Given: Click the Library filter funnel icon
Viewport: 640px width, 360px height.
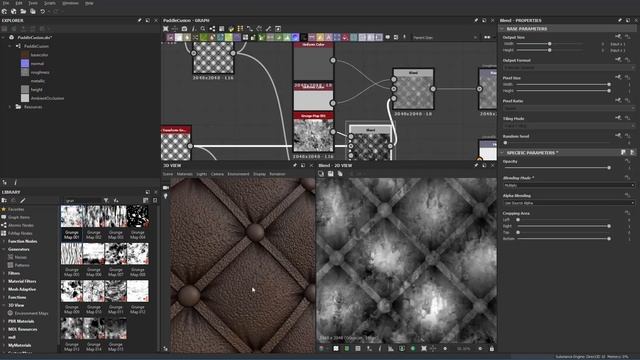Looking at the screenshot, I should [106, 200].
